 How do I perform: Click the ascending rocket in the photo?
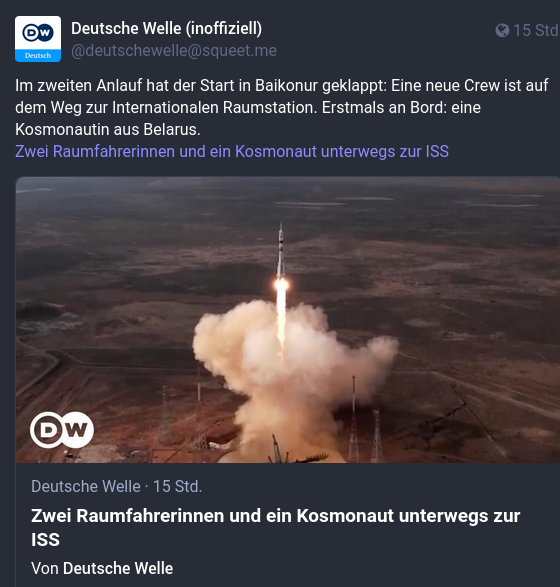click(x=281, y=250)
